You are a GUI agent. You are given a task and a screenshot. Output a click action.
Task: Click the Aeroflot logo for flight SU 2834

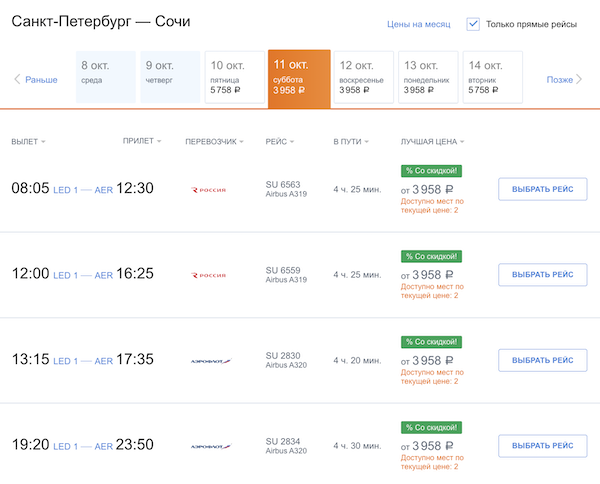[x=210, y=447]
